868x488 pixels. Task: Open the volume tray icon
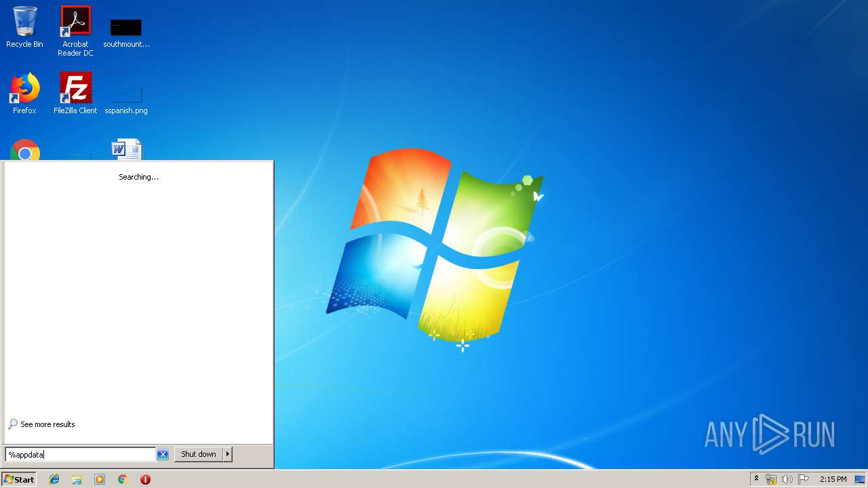tap(787, 479)
